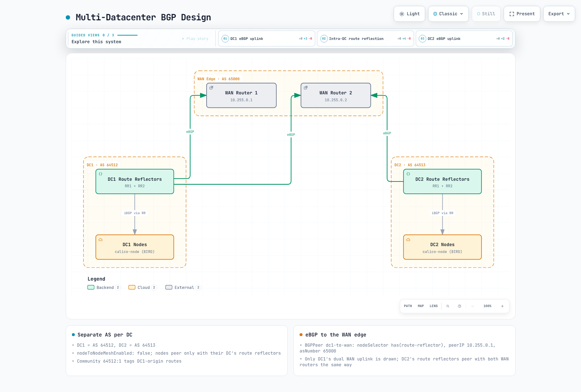Screen dimensions: 581x392
Task: Click the DC2 AS 64513 group label
Action: [410, 165]
